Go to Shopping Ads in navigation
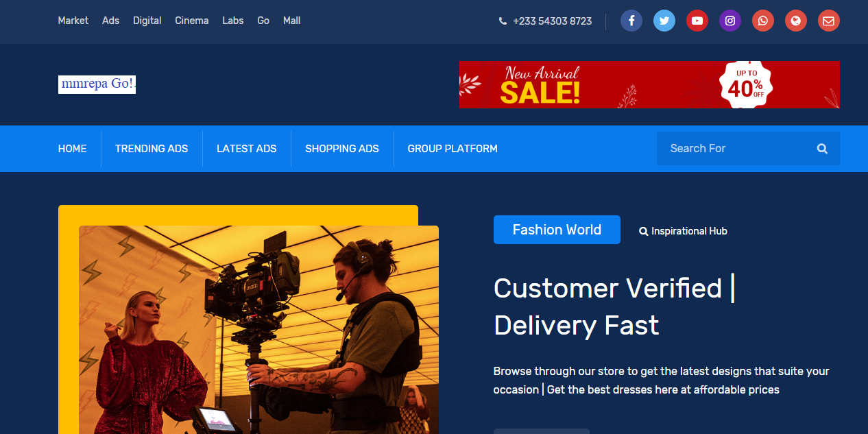 tap(342, 149)
